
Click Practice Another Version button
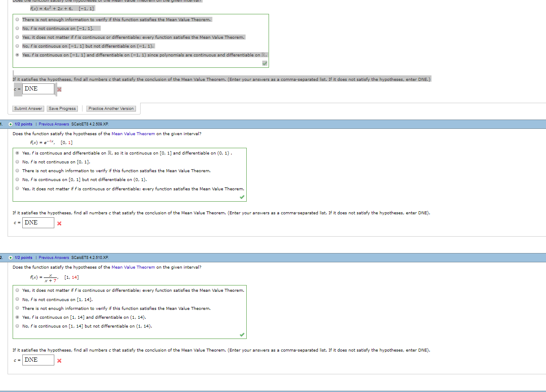pos(111,109)
